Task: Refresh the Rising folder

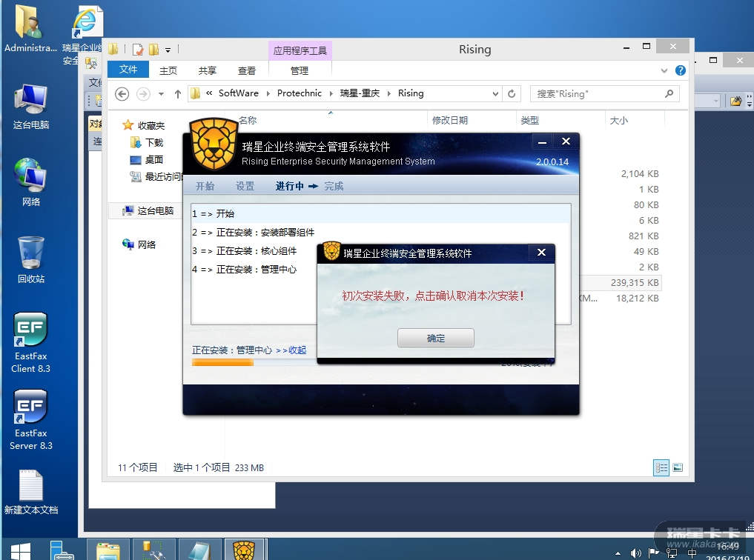Action: click(x=512, y=94)
